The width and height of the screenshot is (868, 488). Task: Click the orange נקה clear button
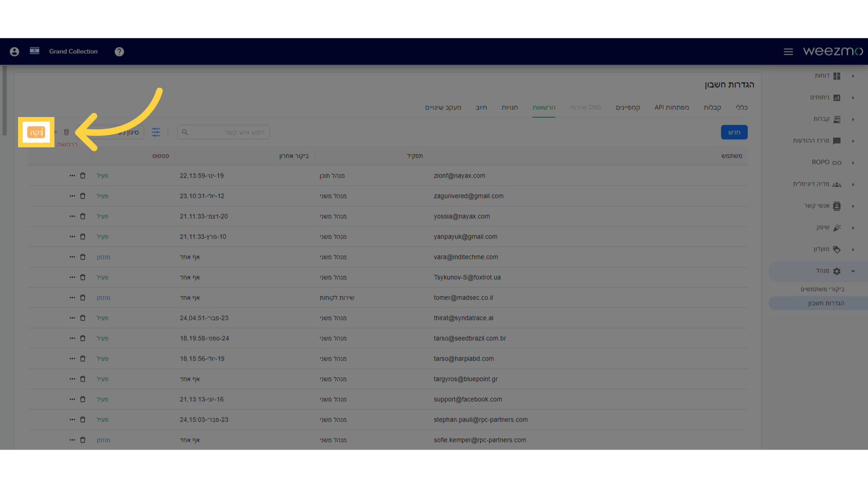pyautogui.click(x=36, y=132)
